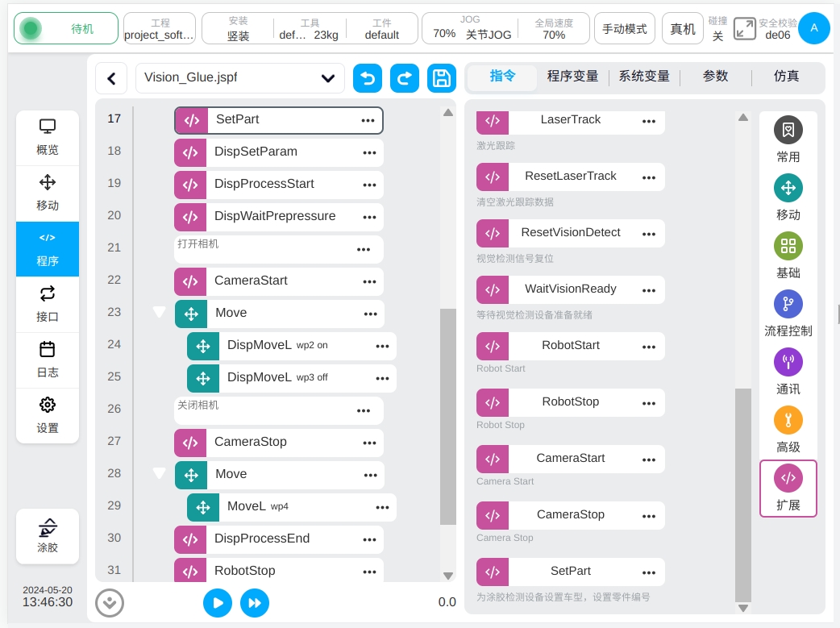Toggle the 真机 real robot switch
Viewport: 840px width, 628px height.
(x=683, y=29)
